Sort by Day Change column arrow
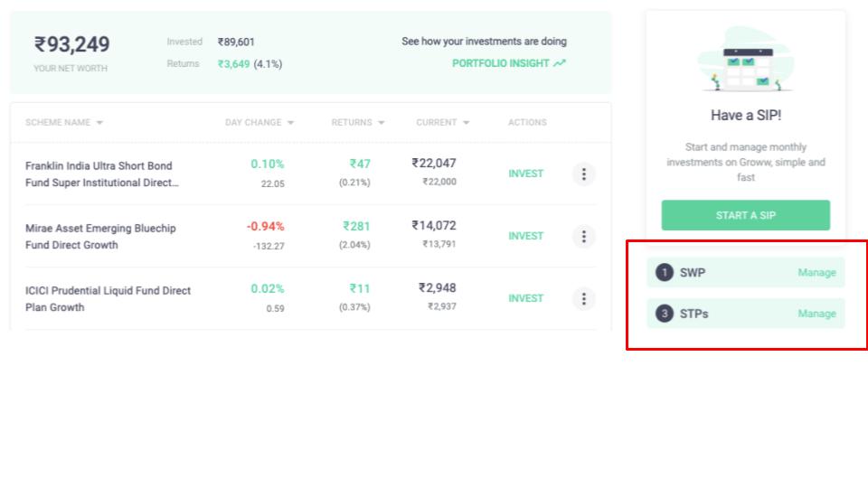Image resolution: width=868 pixels, height=488 pixels. tap(290, 123)
